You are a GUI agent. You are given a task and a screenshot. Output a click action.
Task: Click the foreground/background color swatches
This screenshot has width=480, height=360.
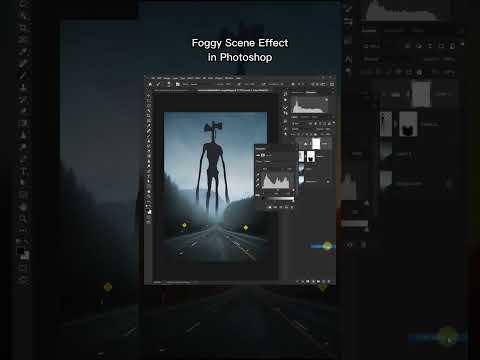(x=148, y=211)
